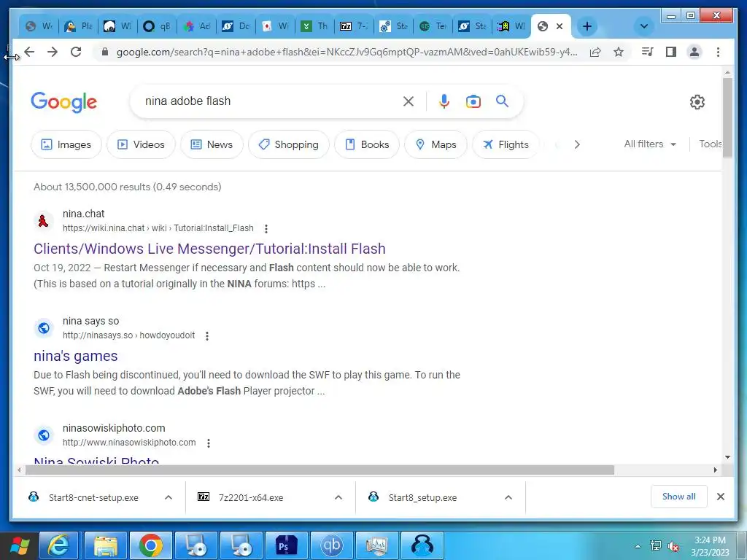Click the taskbar clock showing 3:24 PM
747x560 pixels.
click(710, 545)
